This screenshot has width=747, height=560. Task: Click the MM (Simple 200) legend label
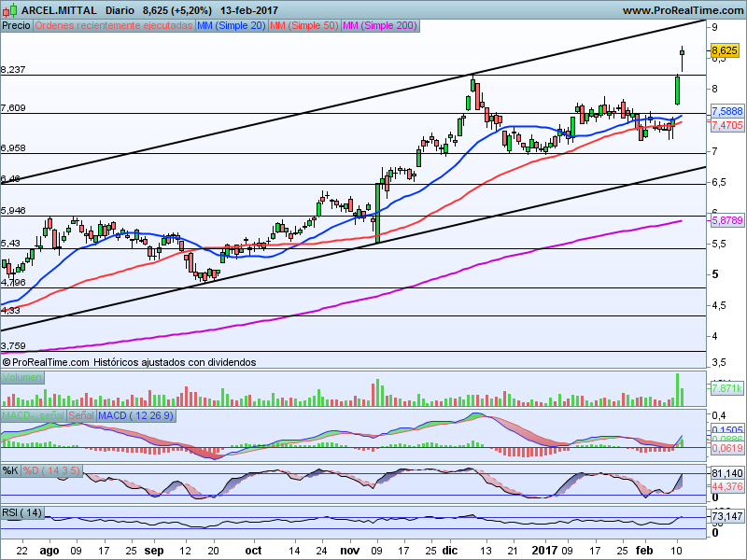(x=380, y=26)
